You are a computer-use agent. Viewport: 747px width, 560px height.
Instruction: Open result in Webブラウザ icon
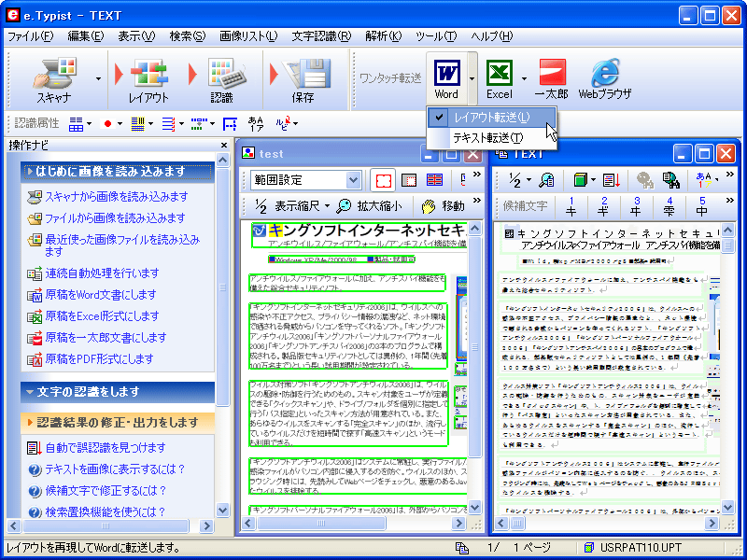tap(605, 79)
